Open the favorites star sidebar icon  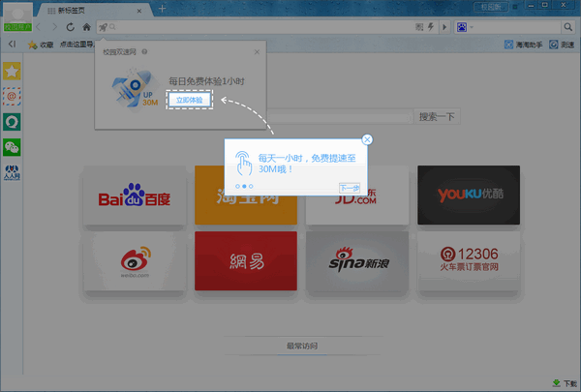pos(12,72)
